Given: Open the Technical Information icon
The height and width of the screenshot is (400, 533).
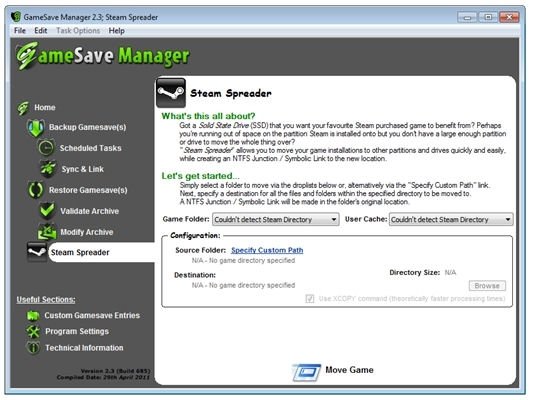Looking at the screenshot, I should pos(33,348).
